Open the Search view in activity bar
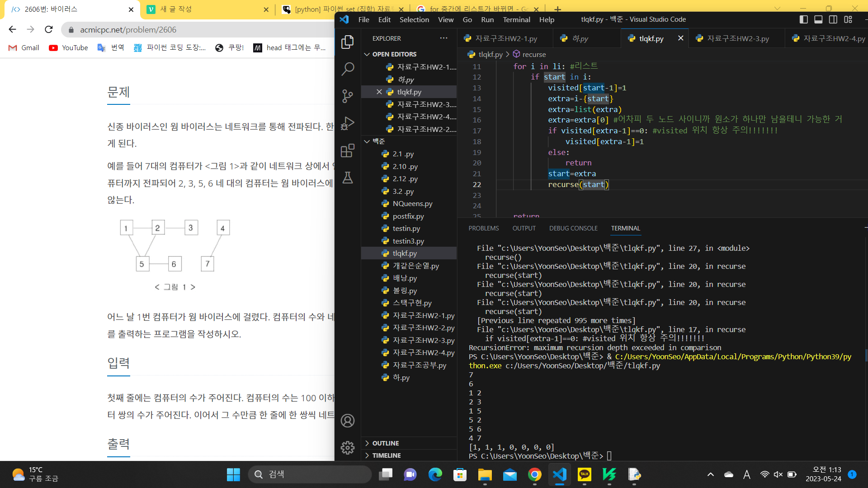 (347, 69)
